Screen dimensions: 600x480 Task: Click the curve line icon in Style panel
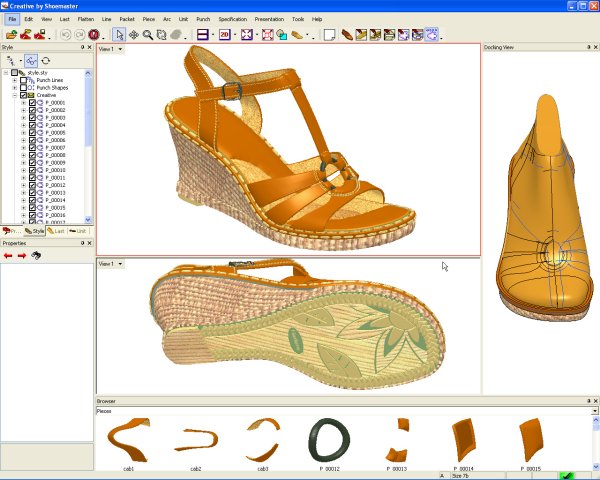tap(31, 60)
